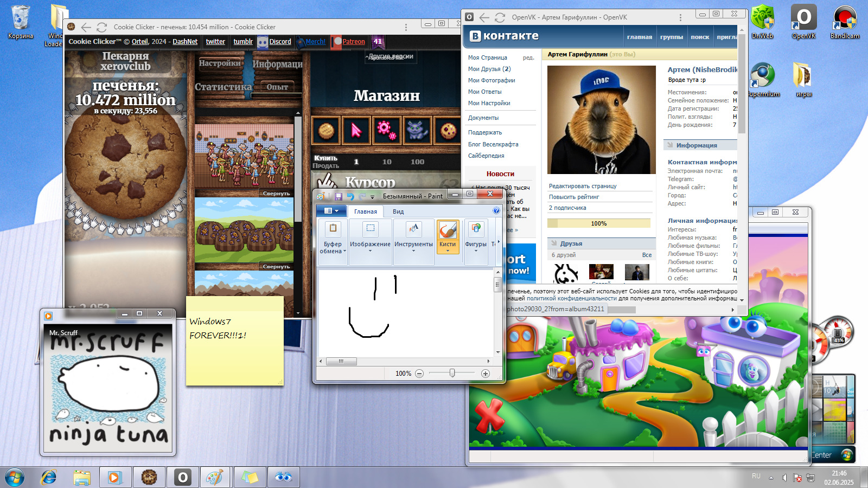Open Настройки in Cookie Clicker

point(219,63)
